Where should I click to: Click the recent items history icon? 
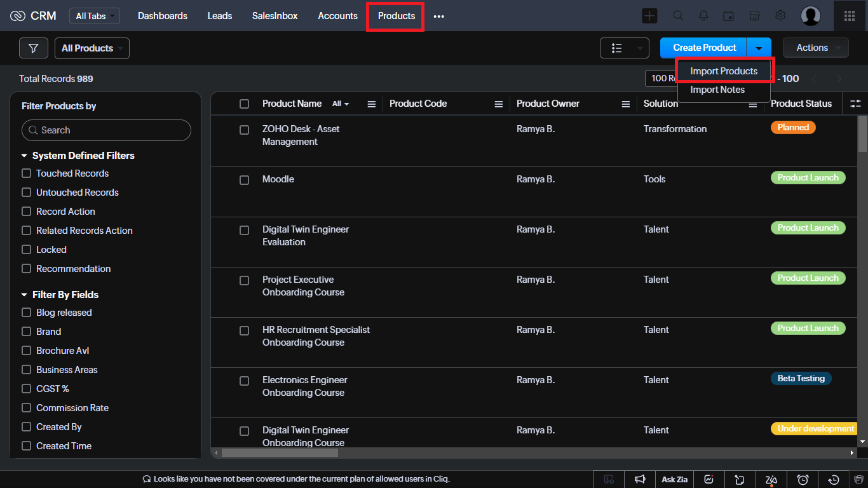click(834, 479)
